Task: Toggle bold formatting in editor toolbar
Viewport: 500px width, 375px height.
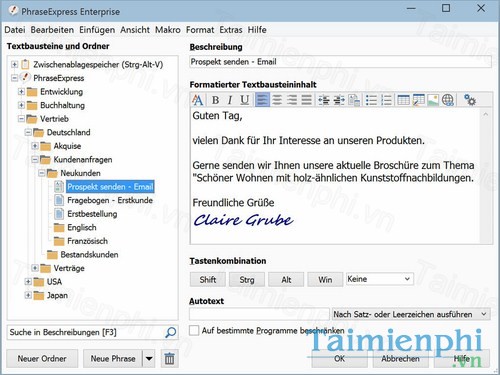Action: [x=215, y=100]
